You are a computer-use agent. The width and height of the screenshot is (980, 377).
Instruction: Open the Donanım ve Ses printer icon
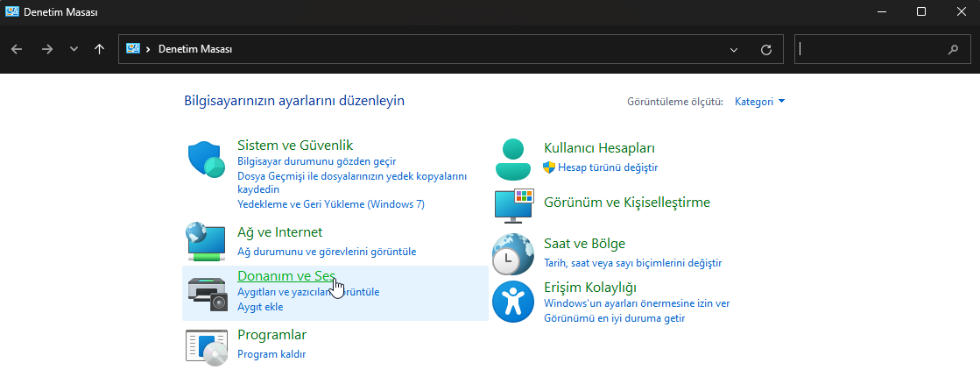tap(208, 293)
